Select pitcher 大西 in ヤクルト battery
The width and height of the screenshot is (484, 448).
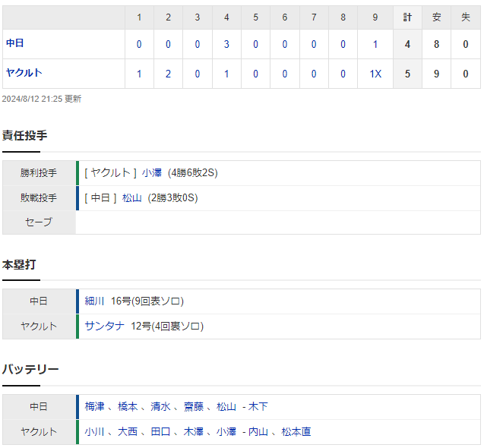click(128, 431)
